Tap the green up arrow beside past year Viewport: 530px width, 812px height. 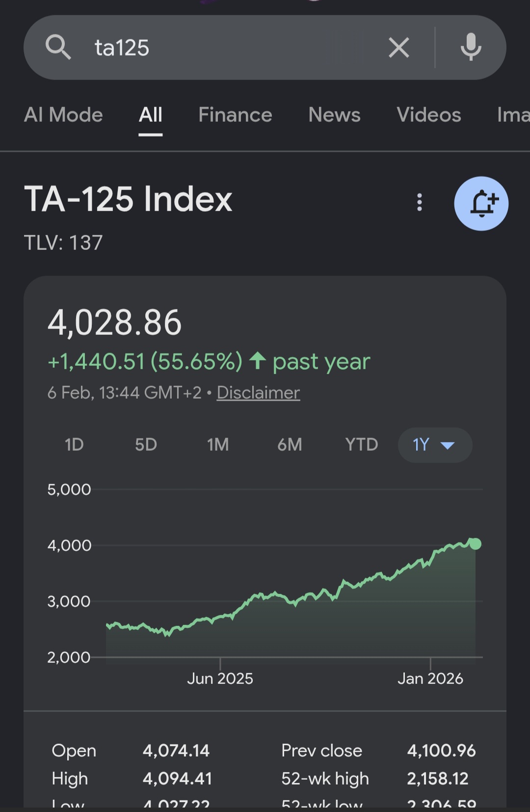(x=258, y=361)
